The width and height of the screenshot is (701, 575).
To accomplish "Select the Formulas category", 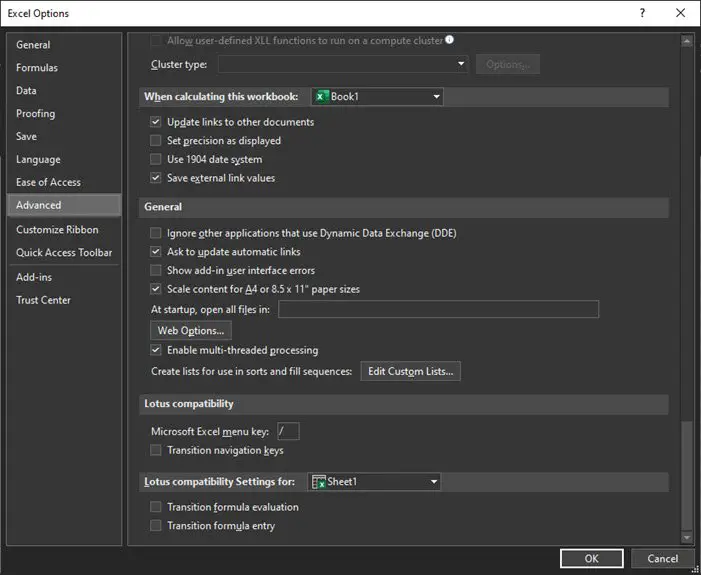I will pos(64,68).
